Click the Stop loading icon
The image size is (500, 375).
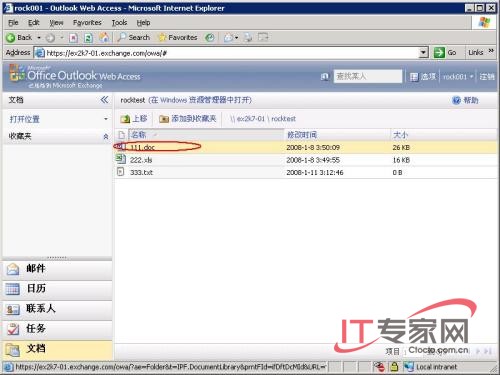point(73,38)
